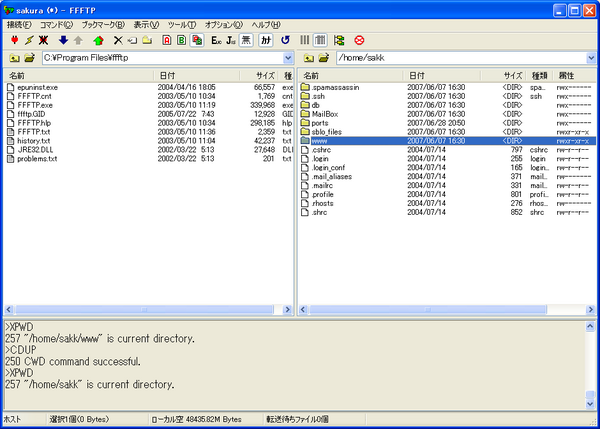This screenshot has width=600, height=429.
Task: Expand the local path C:¥Program Files dropdown
Action: pos(288,58)
